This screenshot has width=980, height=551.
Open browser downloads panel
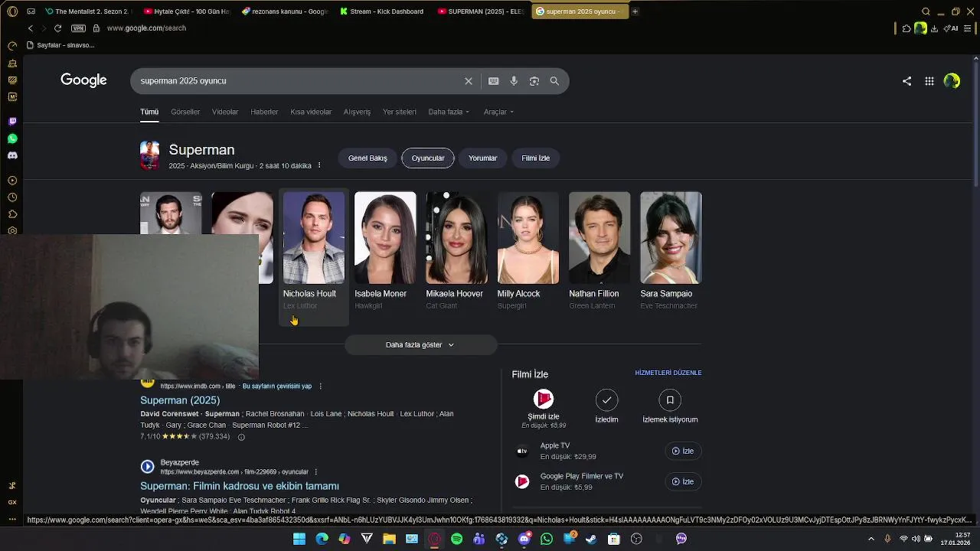[934, 28]
